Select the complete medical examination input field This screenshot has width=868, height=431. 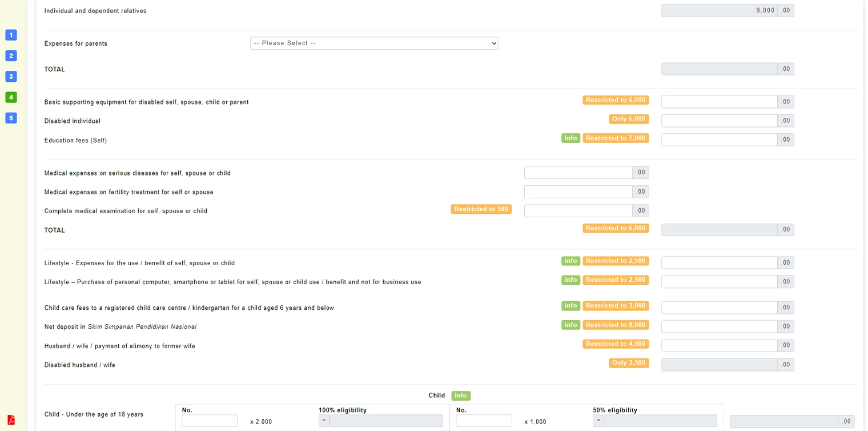578,211
